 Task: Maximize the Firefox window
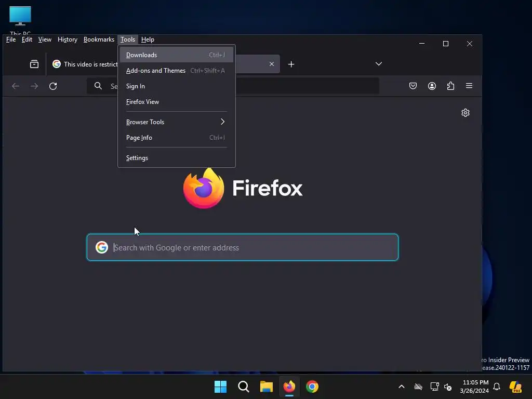point(446,44)
